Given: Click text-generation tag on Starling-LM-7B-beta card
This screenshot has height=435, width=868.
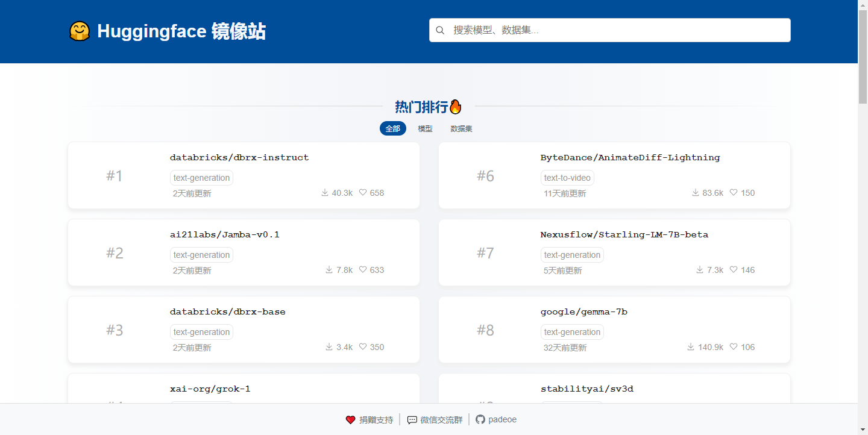Looking at the screenshot, I should 572,255.
